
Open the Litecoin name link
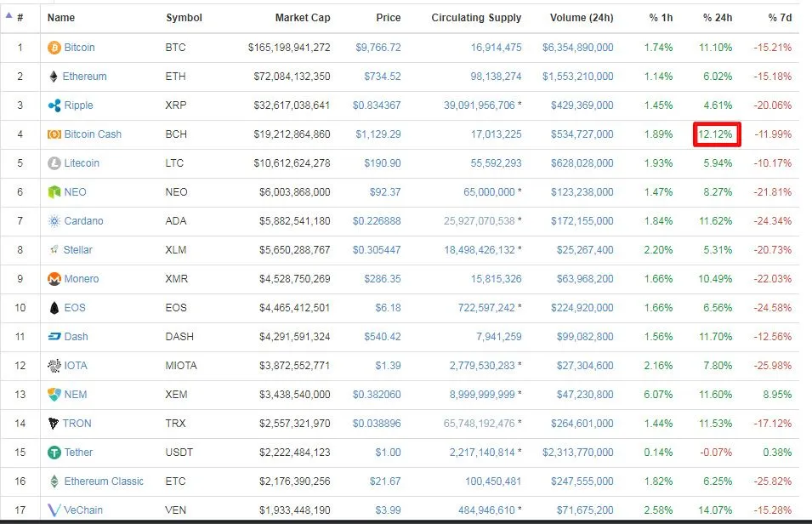tap(82, 163)
